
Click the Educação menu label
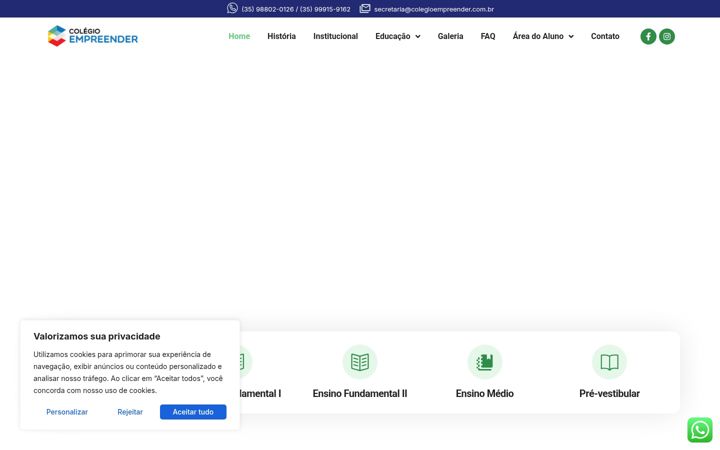click(x=393, y=36)
